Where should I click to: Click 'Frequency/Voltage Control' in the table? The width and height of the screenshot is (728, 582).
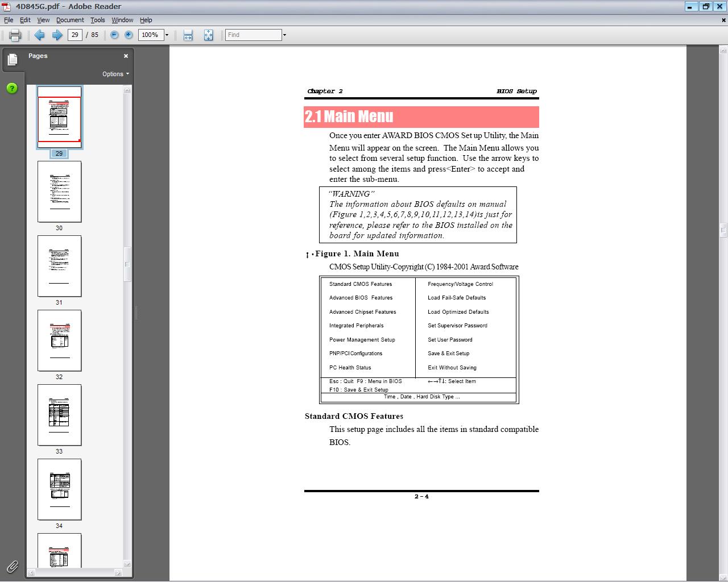(x=461, y=284)
